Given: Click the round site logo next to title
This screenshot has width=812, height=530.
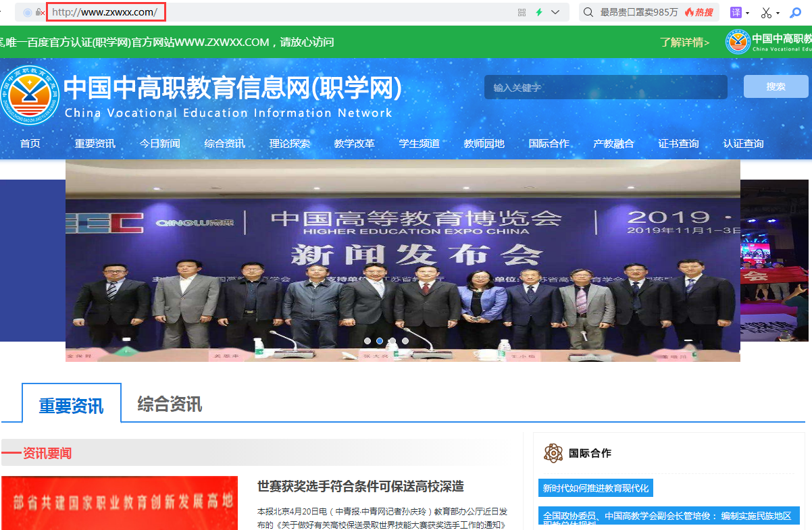Looking at the screenshot, I should [x=28, y=96].
